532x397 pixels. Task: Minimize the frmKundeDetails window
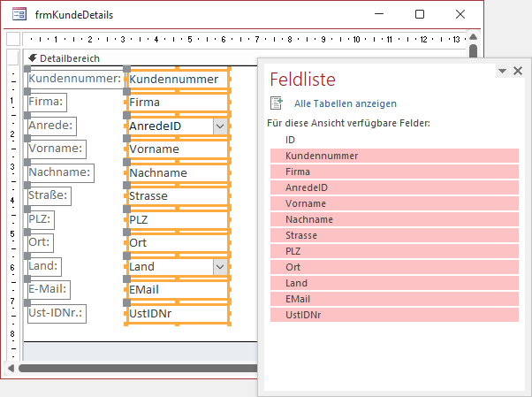pos(379,14)
